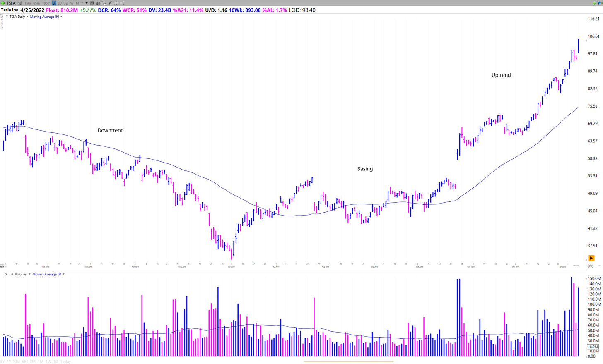Click the 18.0M volume marker on axis
This screenshot has height=364, width=603.
593,347
